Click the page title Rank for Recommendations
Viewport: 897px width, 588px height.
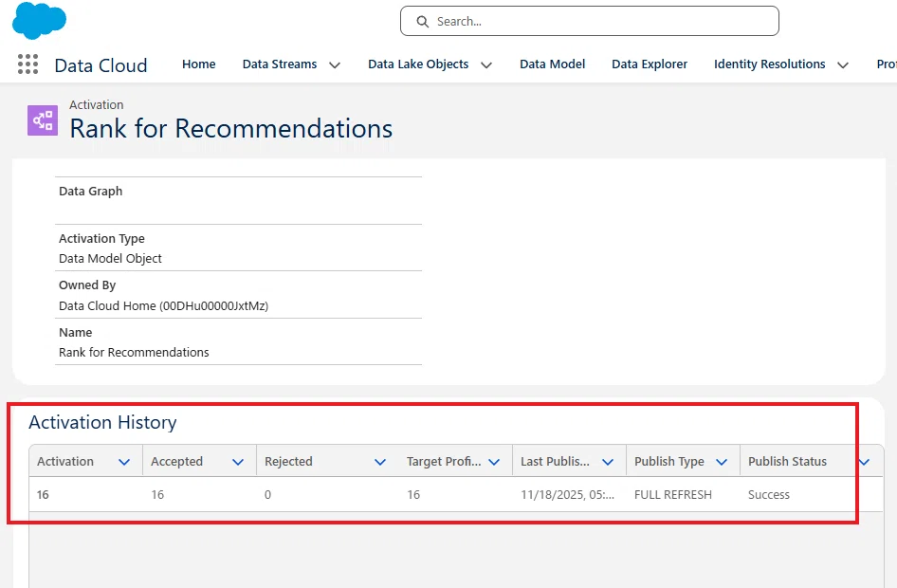[x=231, y=128]
